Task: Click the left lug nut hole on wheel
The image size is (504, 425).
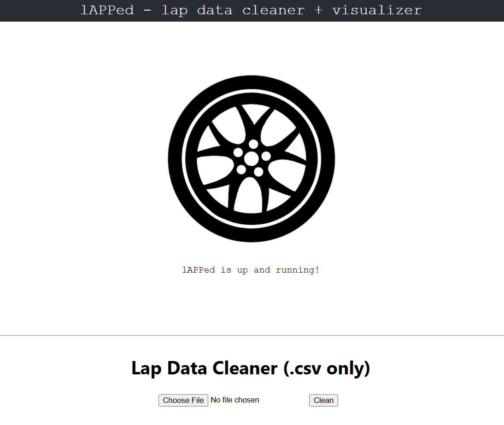Action: [x=238, y=152]
